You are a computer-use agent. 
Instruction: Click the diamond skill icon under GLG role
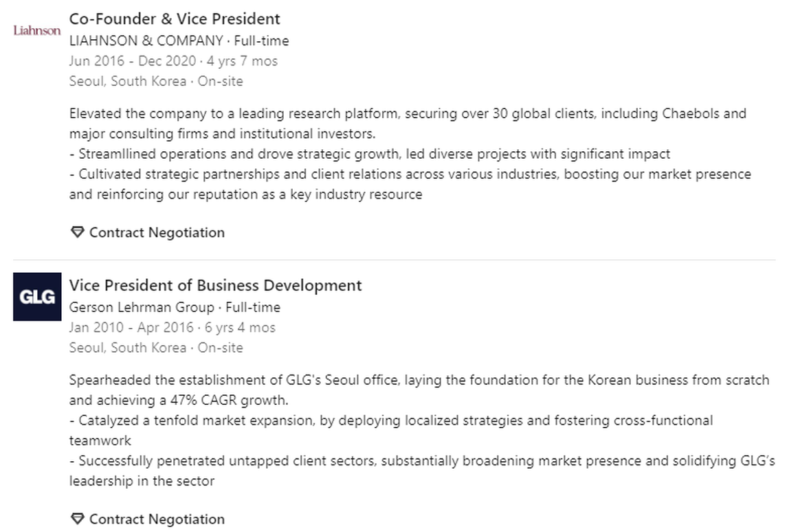tap(77, 519)
